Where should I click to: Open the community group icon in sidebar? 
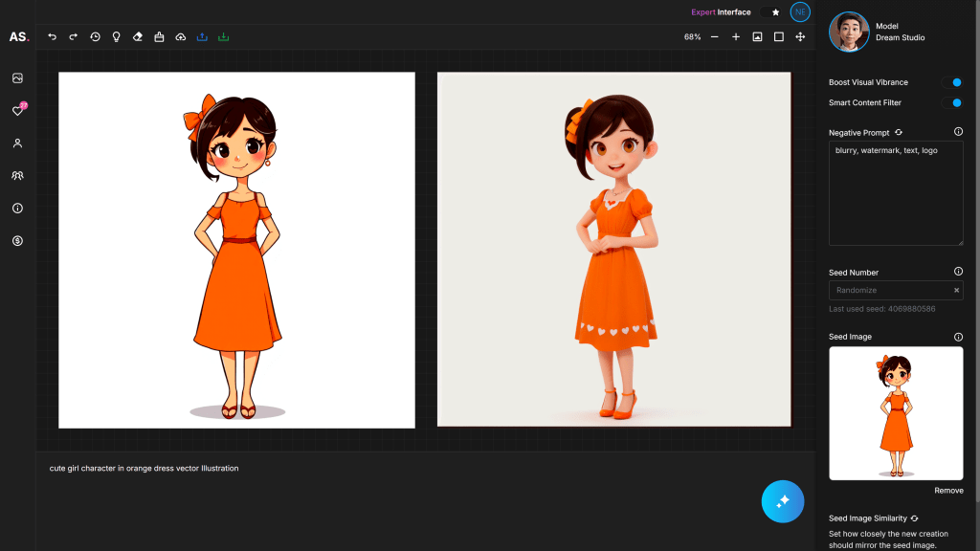(x=17, y=175)
